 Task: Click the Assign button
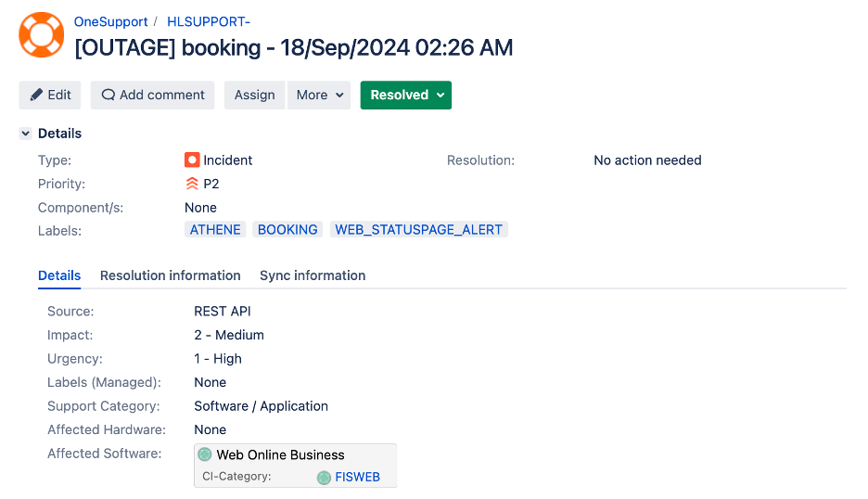coord(255,96)
